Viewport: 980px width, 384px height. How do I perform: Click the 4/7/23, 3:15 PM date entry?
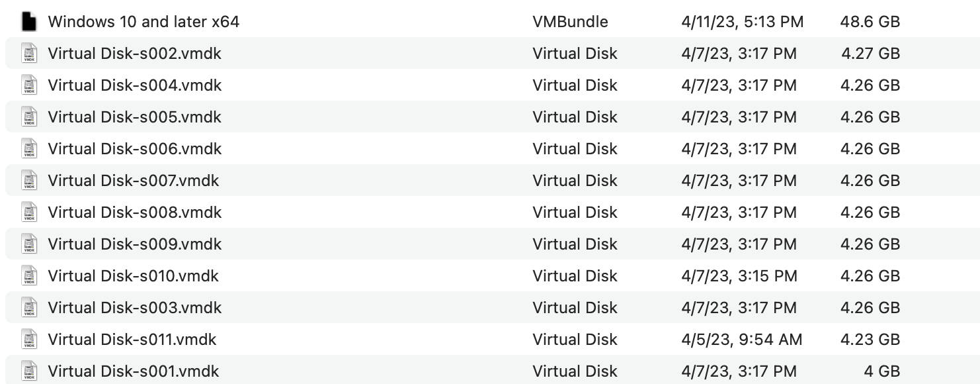click(739, 276)
